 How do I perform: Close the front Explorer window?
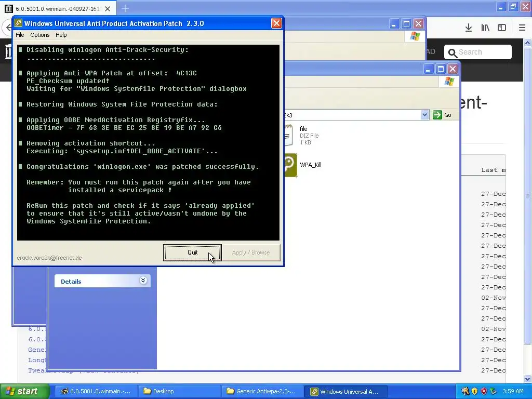pos(453,69)
